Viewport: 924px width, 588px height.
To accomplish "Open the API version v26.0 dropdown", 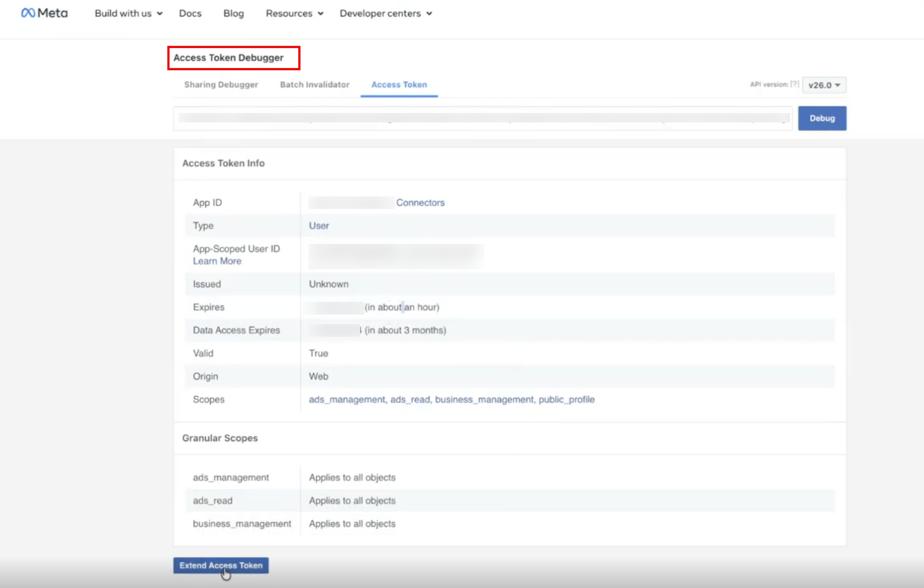I will coord(824,85).
